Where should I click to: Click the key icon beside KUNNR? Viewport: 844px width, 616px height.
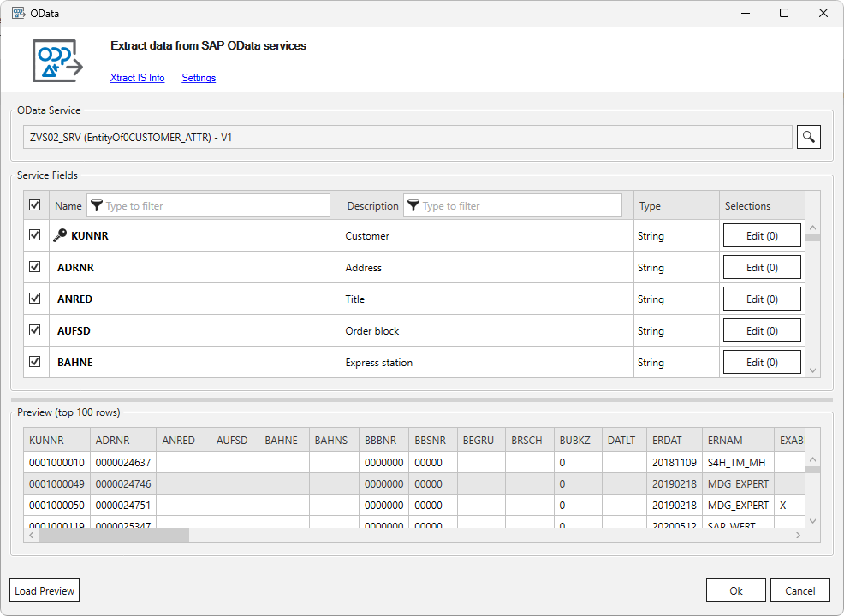tap(58, 234)
